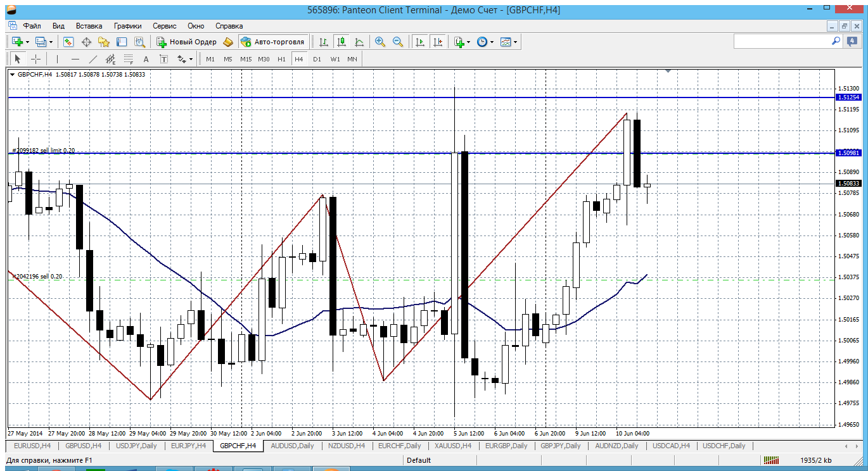Open the Графики menu
The height and width of the screenshot is (471, 868).
click(127, 26)
